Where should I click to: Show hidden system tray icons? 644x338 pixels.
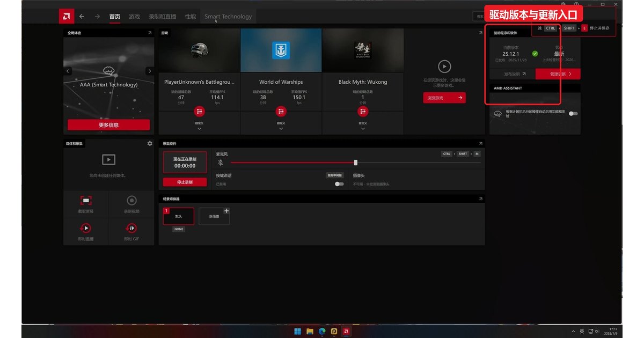click(x=574, y=332)
